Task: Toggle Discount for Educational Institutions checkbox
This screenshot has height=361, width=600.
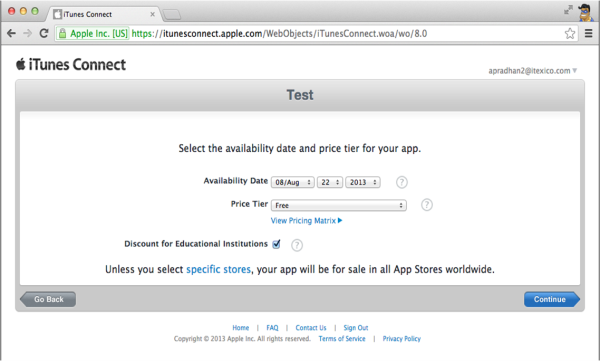Action: coord(276,244)
